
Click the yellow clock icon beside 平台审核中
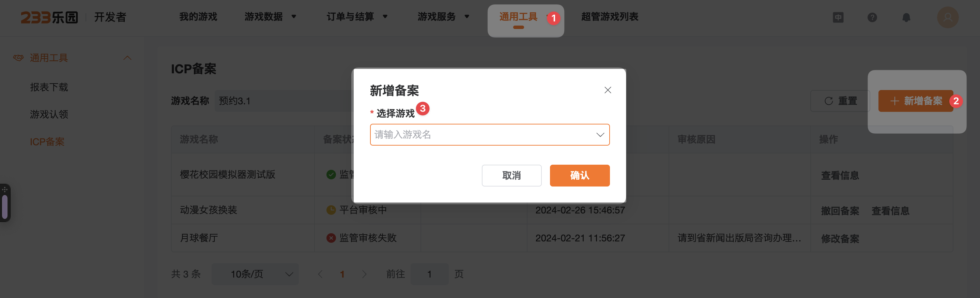(330, 209)
